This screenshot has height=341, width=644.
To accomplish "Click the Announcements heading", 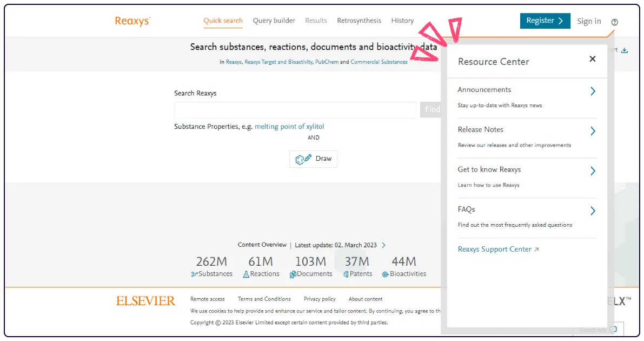I will tap(484, 90).
